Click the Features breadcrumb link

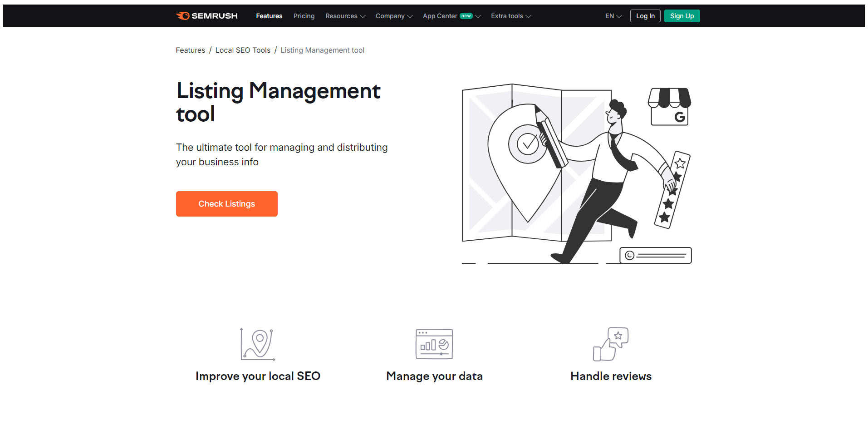click(190, 50)
